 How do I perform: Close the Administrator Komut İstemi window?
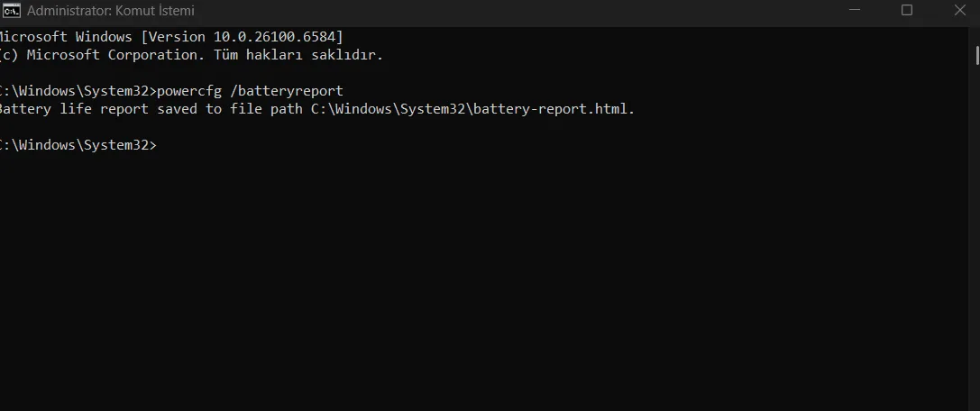(x=959, y=11)
